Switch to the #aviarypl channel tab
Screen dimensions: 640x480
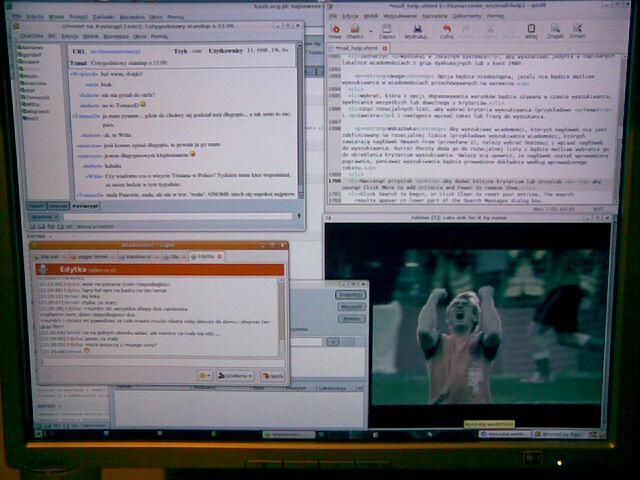[85, 206]
